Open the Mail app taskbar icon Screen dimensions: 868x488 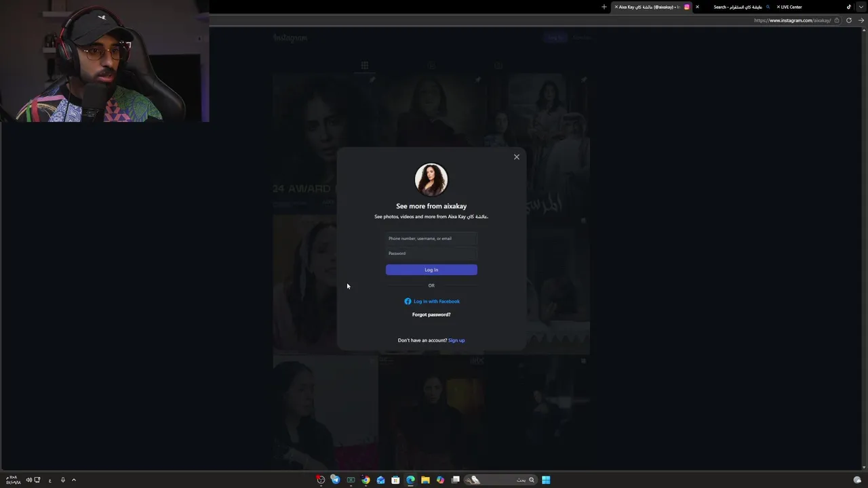tap(380, 480)
